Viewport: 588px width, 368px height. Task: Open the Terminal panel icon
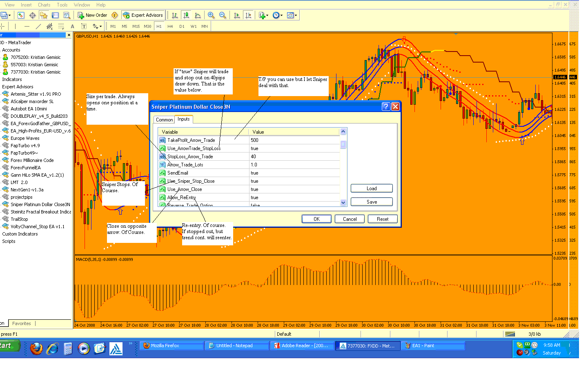pyautogui.click(x=55, y=15)
